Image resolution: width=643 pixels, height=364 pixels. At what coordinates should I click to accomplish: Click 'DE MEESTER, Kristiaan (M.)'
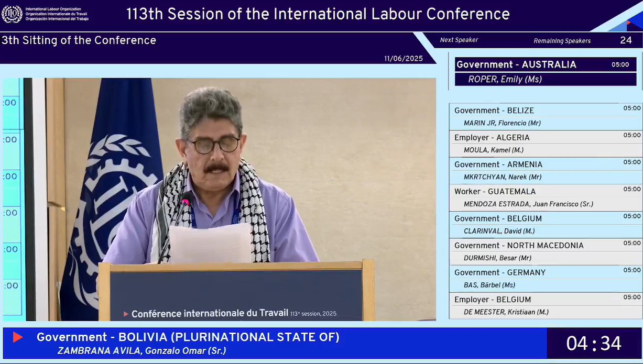[x=506, y=312]
